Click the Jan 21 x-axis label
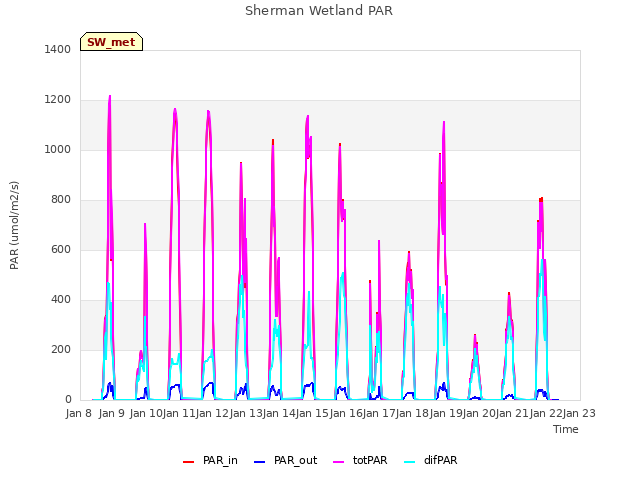 point(512,413)
